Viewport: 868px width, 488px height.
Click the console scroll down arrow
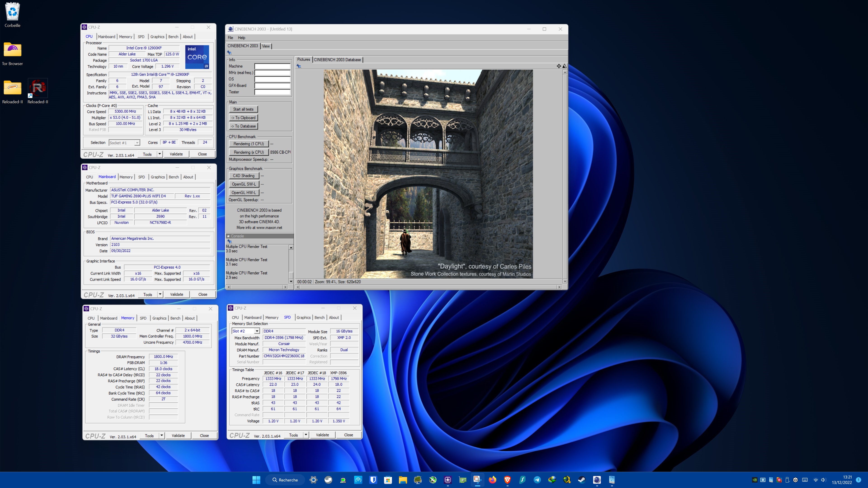[291, 281]
